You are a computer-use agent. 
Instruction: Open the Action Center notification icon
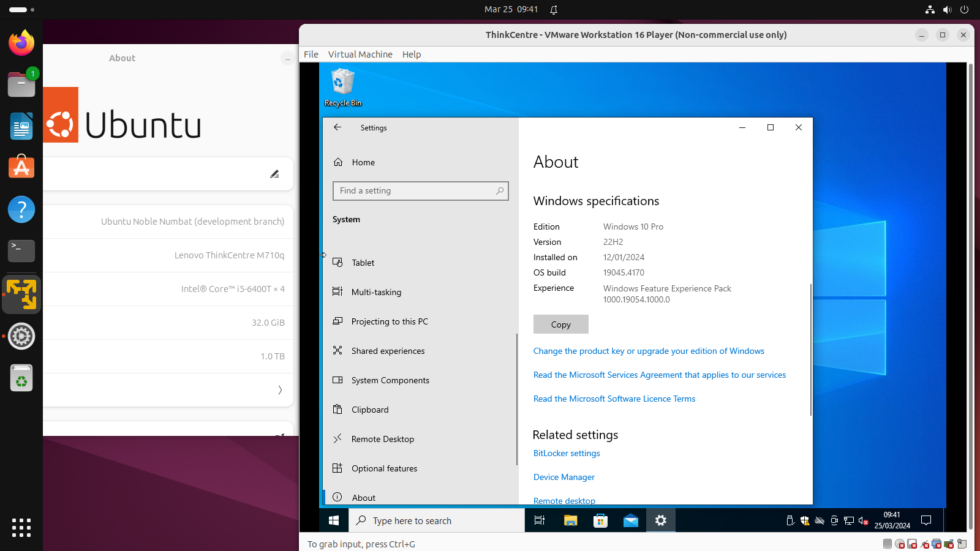(926, 520)
